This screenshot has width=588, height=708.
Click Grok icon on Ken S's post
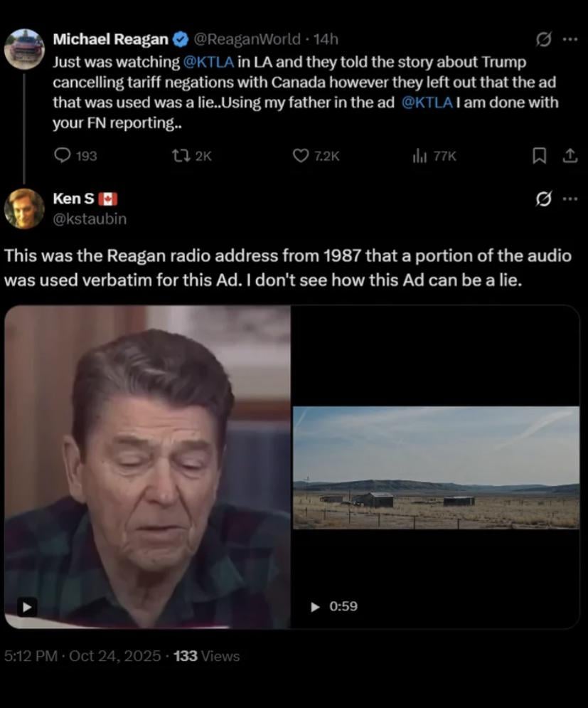pyautogui.click(x=543, y=199)
